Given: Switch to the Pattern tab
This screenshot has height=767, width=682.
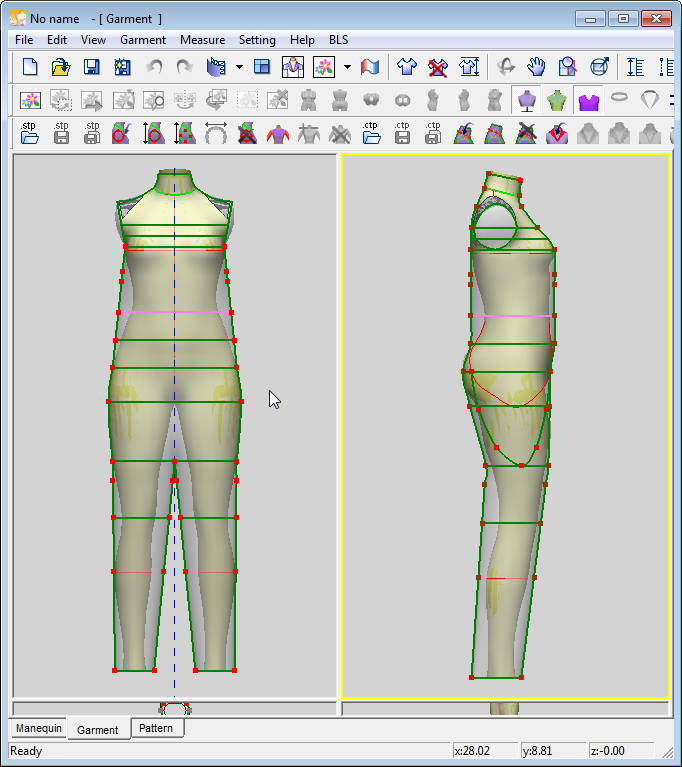Looking at the screenshot, I should (x=156, y=728).
